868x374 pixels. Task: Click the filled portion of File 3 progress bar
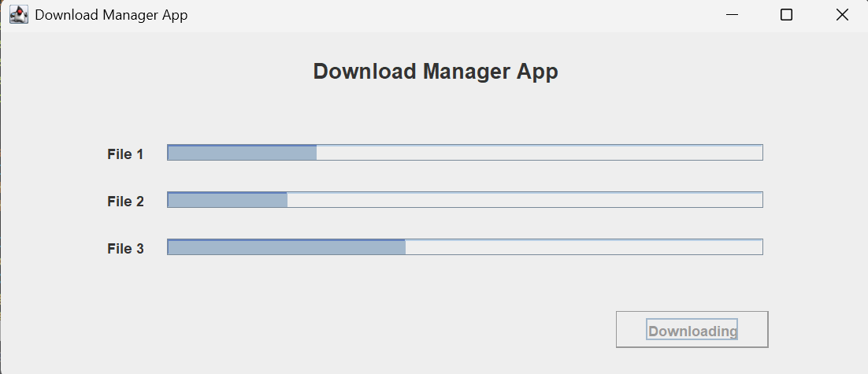point(287,247)
